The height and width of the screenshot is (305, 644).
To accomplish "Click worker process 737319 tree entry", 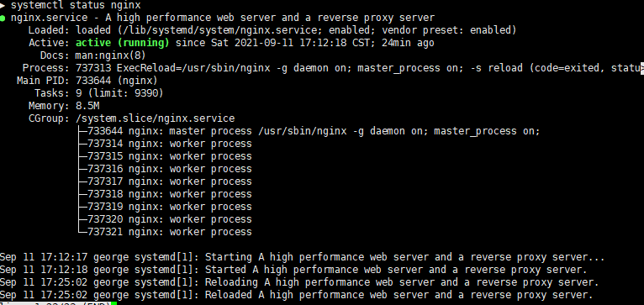I will (170, 207).
